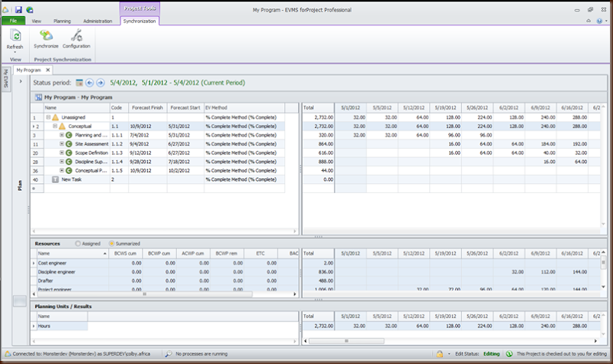Viewport: 613px width, 364px height.
Task: Select the Summarized radio button
Action: (x=112, y=243)
